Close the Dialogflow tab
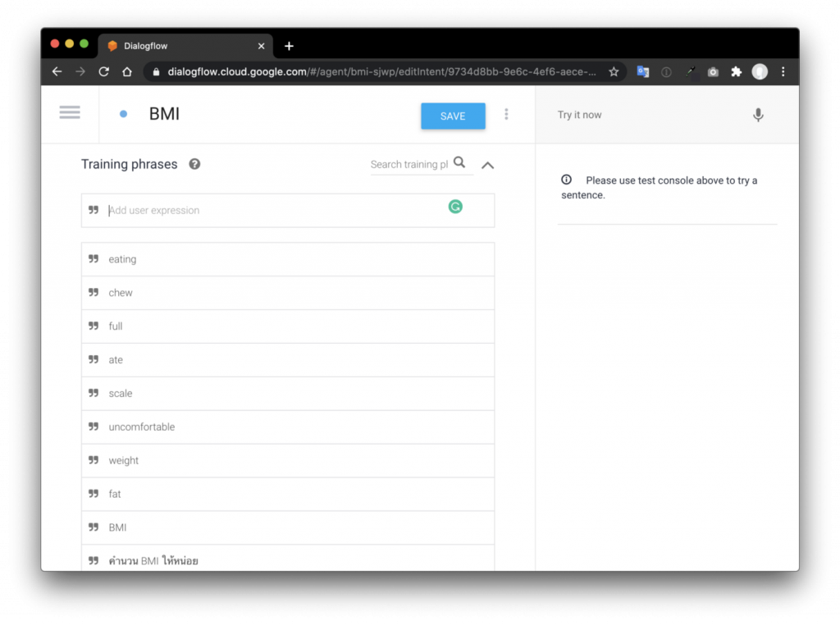Image resolution: width=840 pixels, height=625 pixels. click(262, 46)
